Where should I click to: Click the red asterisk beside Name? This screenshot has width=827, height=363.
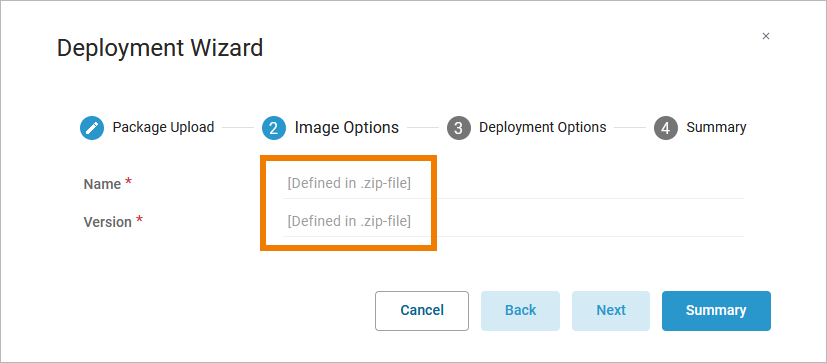tap(128, 183)
